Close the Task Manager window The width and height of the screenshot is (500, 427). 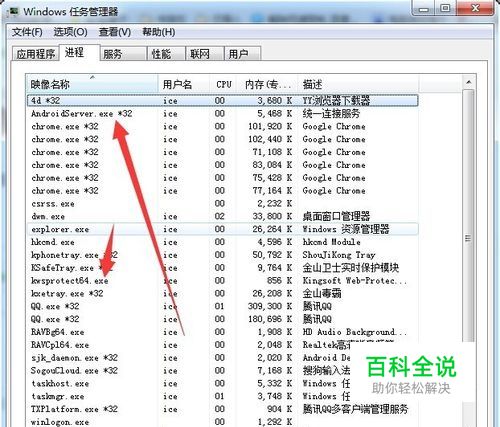476,8
